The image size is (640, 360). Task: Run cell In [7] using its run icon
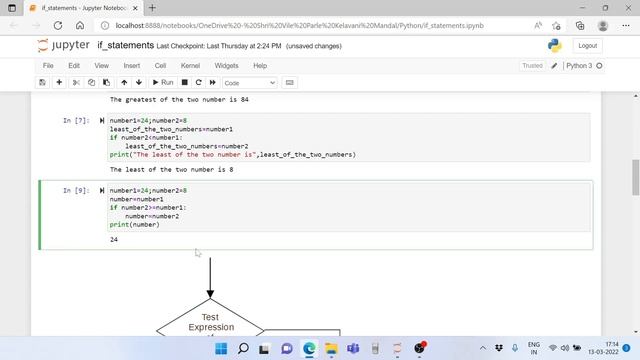102,120
